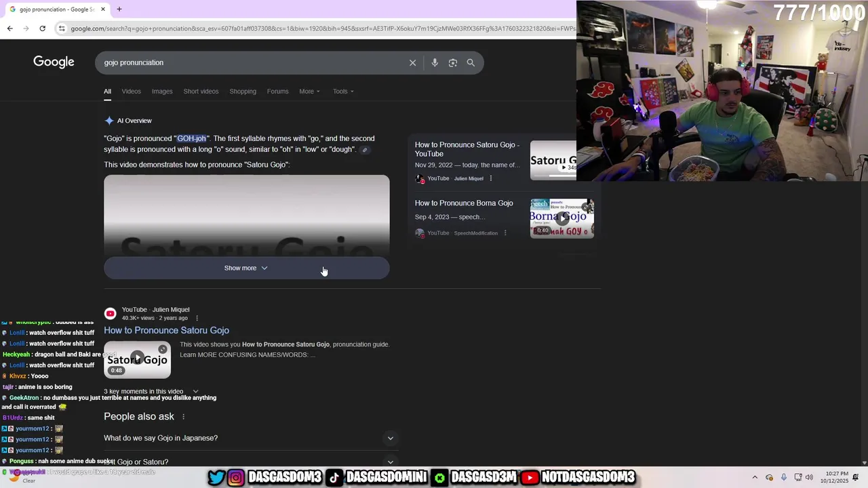Open the Tools dropdown
This screenshot has width=868, height=488.
(343, 91)
